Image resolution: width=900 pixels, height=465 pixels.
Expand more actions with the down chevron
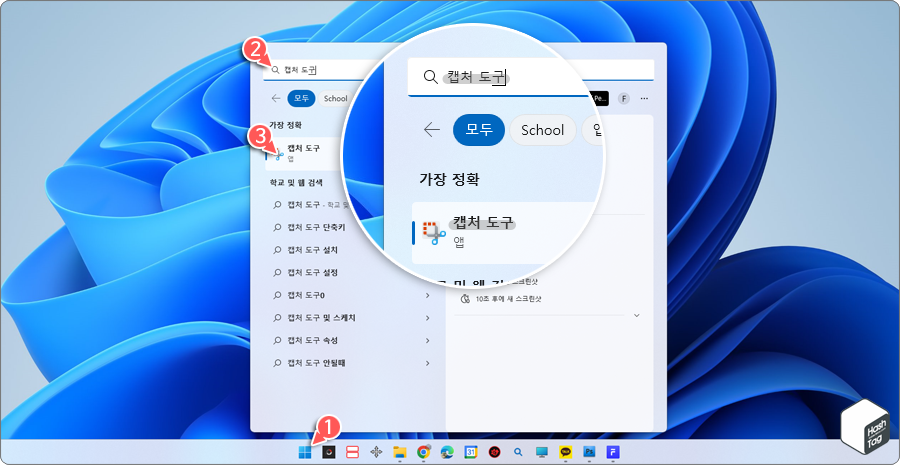pyautogui.click(x=636, y=315)
